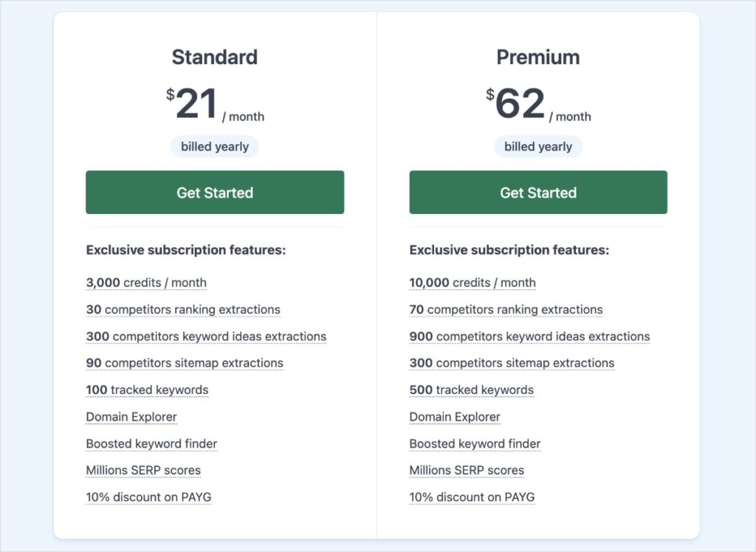
Task: Click Get Started on the Premium plan
Action: (x=537, y=193)
